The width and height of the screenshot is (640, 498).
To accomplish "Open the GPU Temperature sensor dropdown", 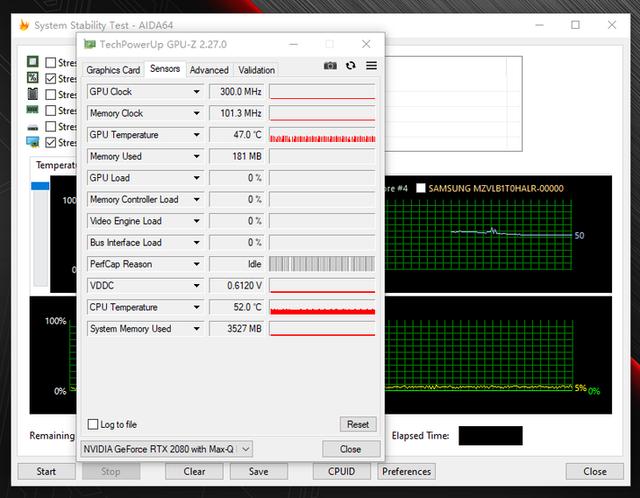I will [x=197, y=135].
